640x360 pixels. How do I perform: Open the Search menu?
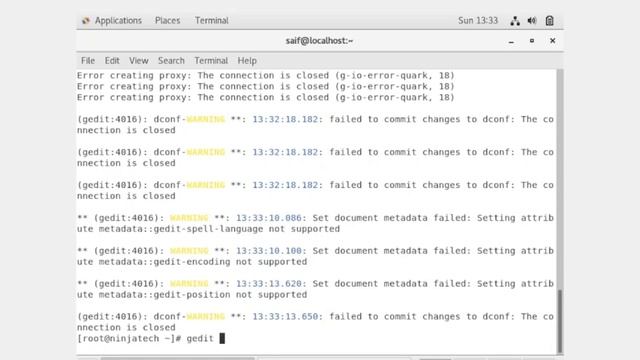[x=171, y=61]
